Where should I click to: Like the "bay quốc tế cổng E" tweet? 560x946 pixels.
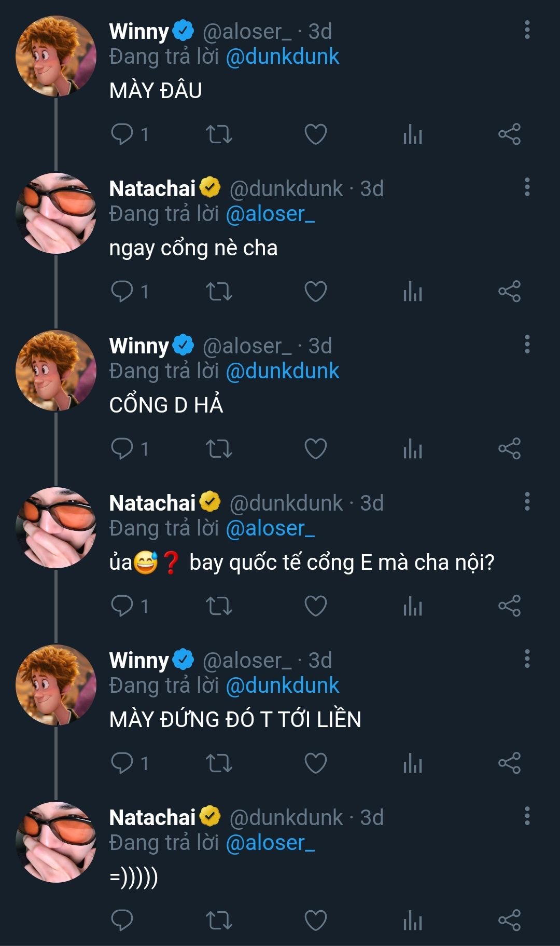coord(315,606)
